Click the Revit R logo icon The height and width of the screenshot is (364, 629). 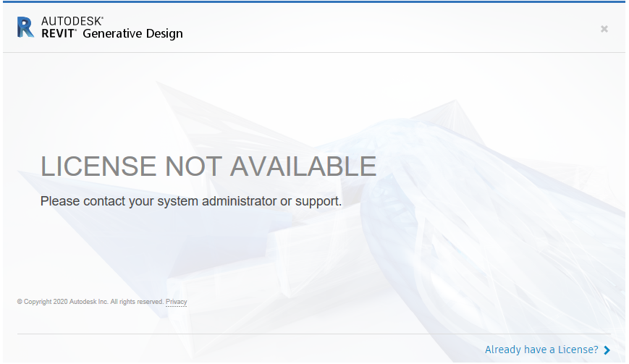point(25,27)
